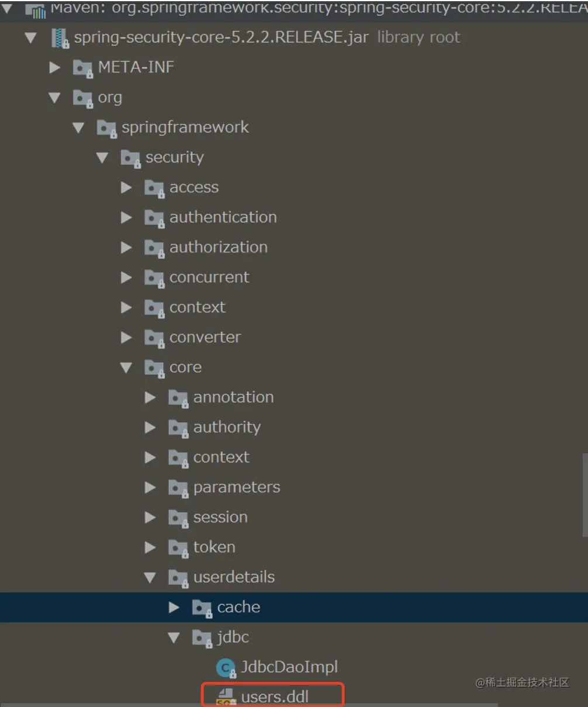Click the token package folder icon
Screen dimensions: 588x707
[178, 548]
